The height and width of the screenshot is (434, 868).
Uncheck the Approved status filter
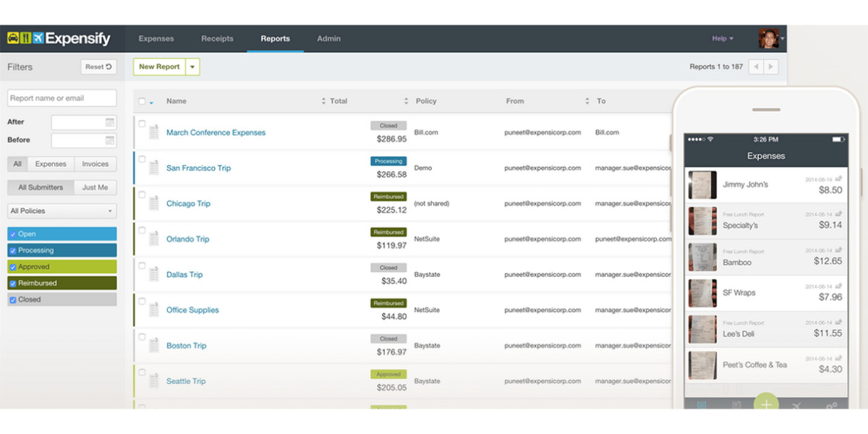pos(13,267)
